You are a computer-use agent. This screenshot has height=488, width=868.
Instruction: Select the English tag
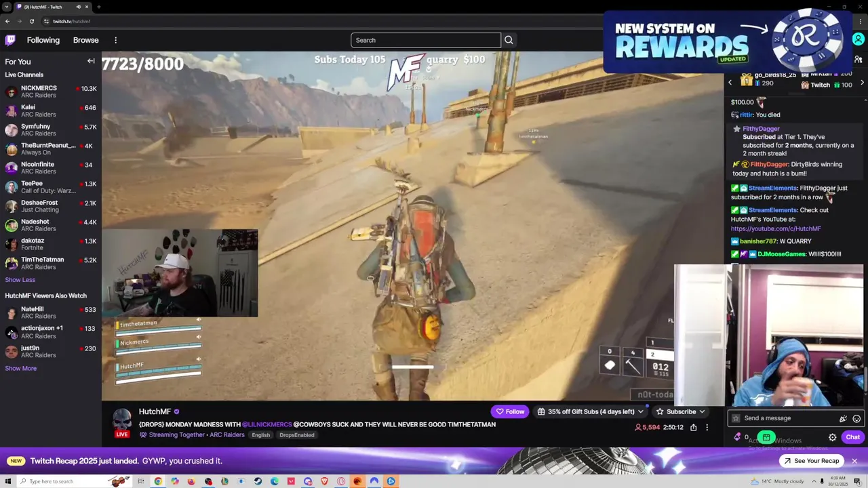click(x=261, y=435)
